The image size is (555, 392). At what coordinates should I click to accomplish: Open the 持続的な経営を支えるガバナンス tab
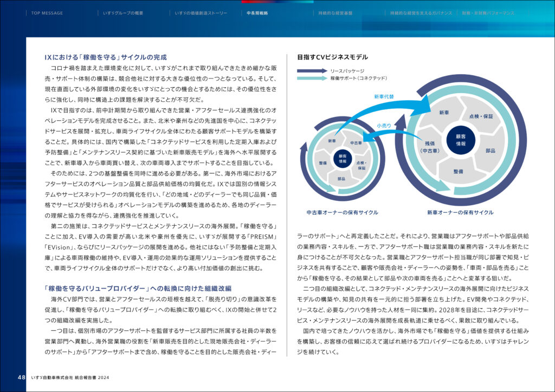pyautogui.click(x=421, y=13)
